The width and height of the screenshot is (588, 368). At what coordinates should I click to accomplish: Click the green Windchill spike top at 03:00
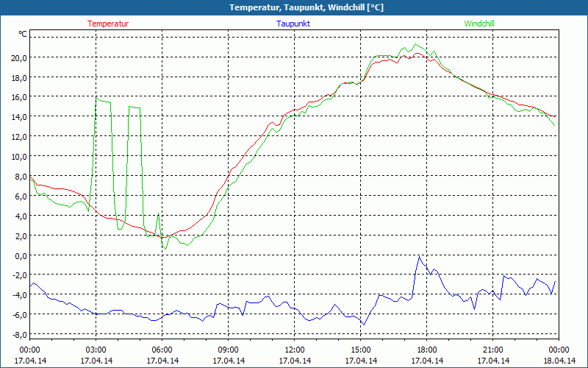pos(96,98)
